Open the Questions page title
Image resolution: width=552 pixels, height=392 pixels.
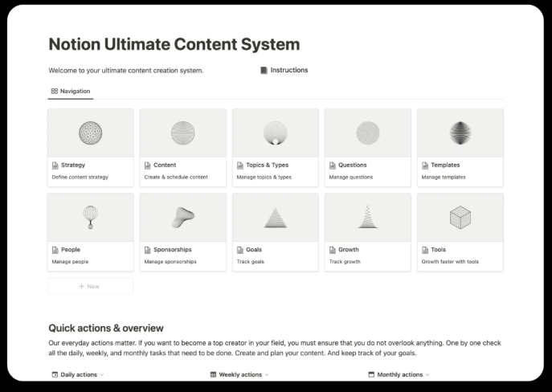[353, 165]
